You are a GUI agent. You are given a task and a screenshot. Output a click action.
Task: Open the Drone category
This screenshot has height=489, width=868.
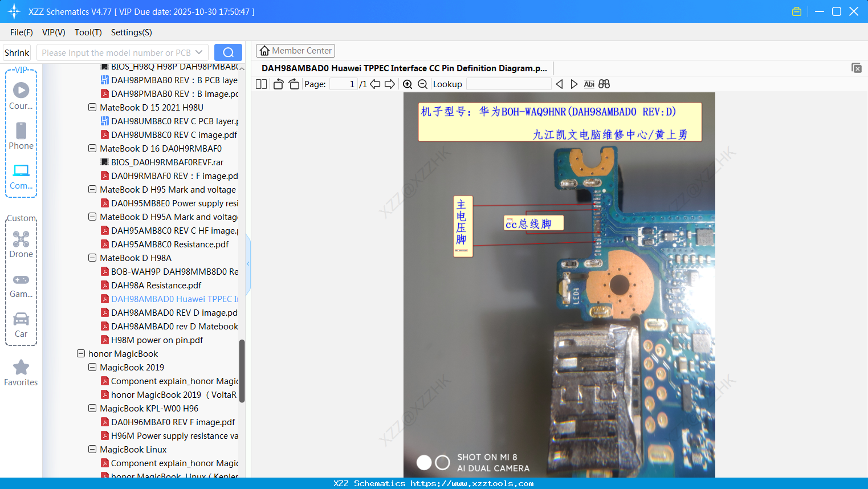click(x=21, y=244)
